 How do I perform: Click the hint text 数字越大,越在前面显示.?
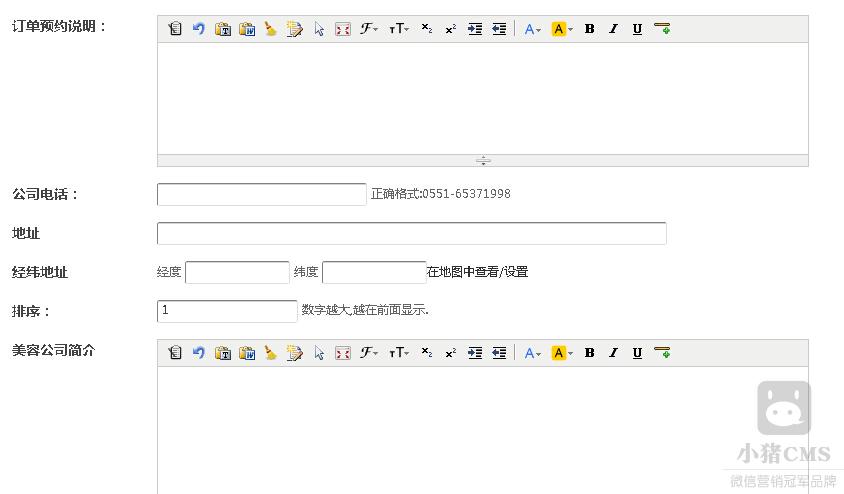coord(365,310)
